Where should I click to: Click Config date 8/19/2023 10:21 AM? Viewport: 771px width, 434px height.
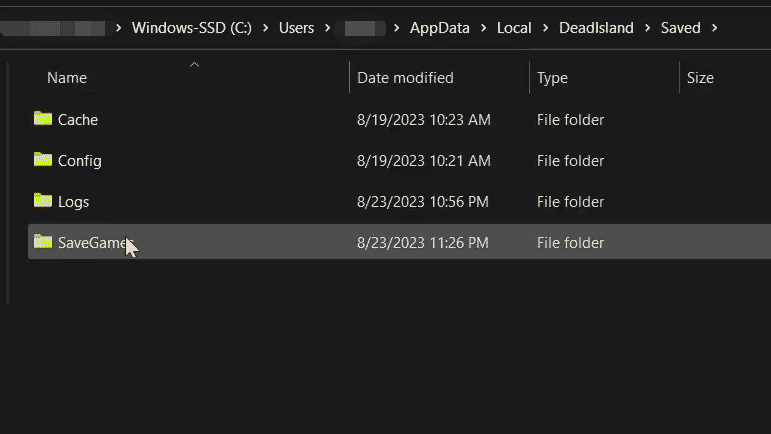click(x=424, y=161)
